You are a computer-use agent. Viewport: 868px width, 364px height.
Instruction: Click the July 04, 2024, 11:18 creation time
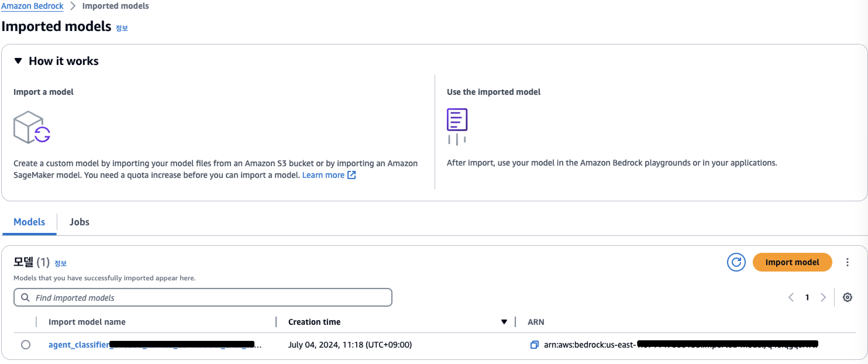point(350,344)
